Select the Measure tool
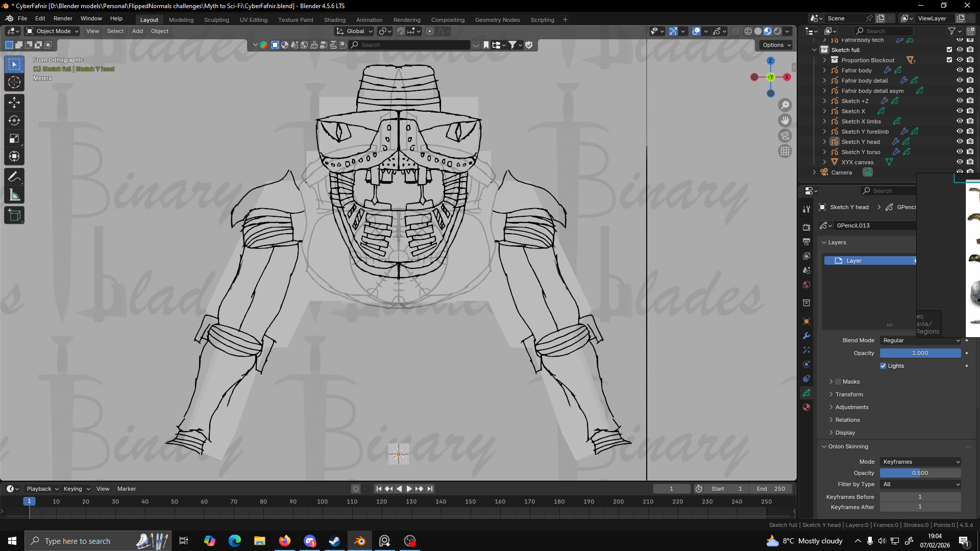The height and width of the screenshot is (551, 980). (x=14, y=195)
